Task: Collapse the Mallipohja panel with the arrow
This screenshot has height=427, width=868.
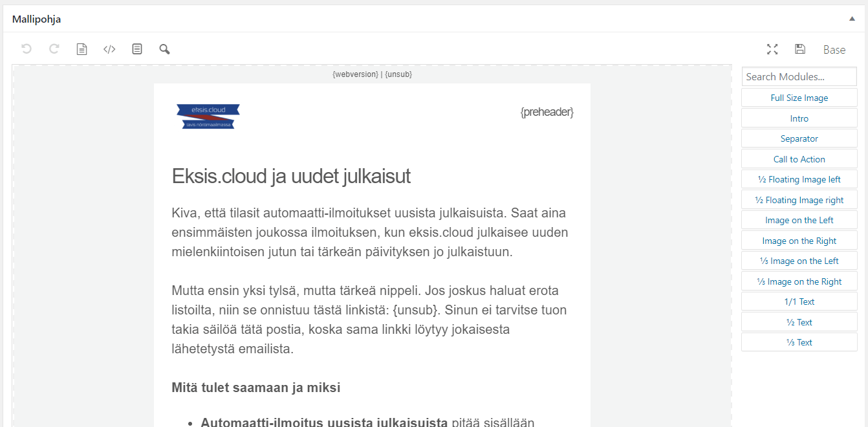Action: coord(852,19)
